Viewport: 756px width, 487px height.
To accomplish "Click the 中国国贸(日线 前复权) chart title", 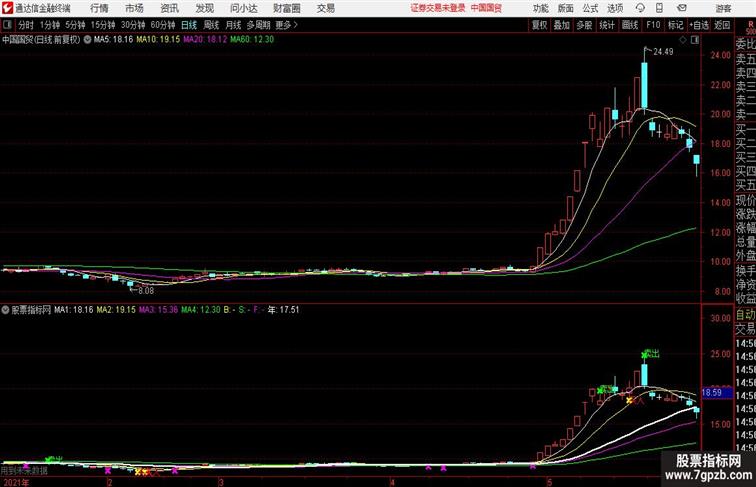I will [41, 40].
